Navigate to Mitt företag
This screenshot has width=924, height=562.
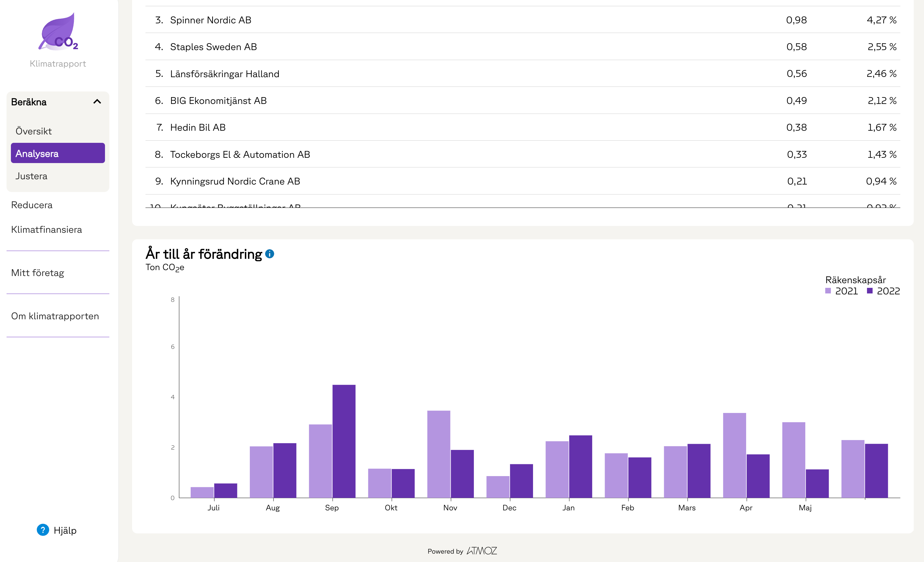coord(37,273)
